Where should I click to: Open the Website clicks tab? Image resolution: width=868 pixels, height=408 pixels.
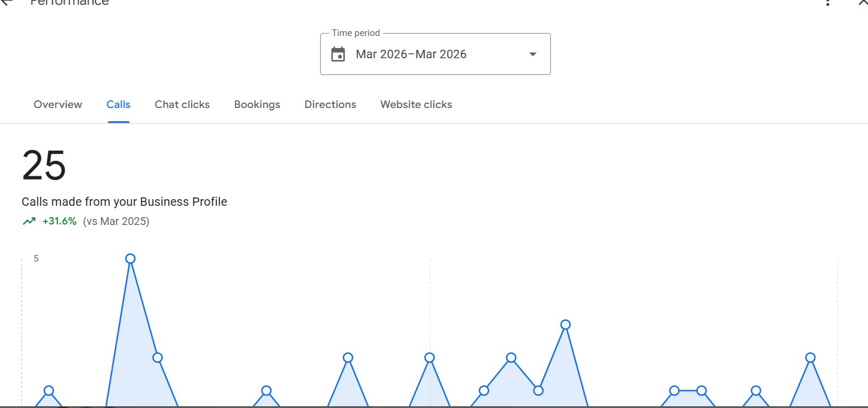416,104
